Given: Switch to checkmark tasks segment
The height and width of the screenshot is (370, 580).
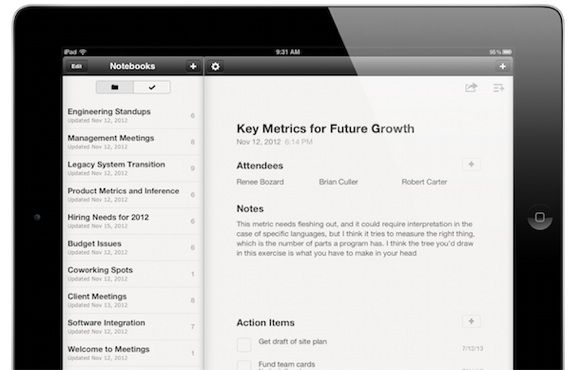Looking at the screenshot, I should coord(152,87).
